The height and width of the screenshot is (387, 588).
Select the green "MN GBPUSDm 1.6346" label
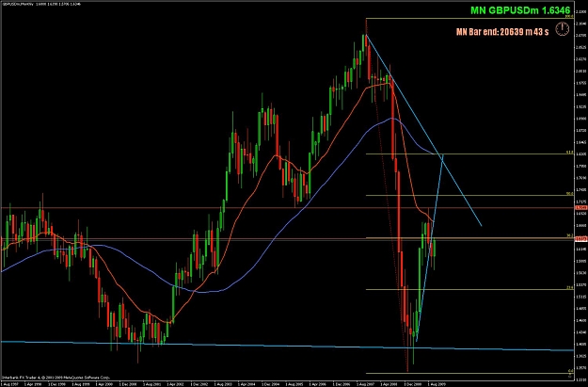pyautogui.click(x=520, y=10)
